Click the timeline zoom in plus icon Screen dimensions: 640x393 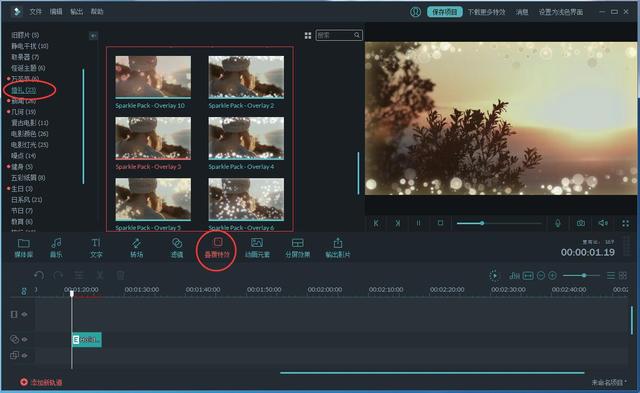pos(552,276)
